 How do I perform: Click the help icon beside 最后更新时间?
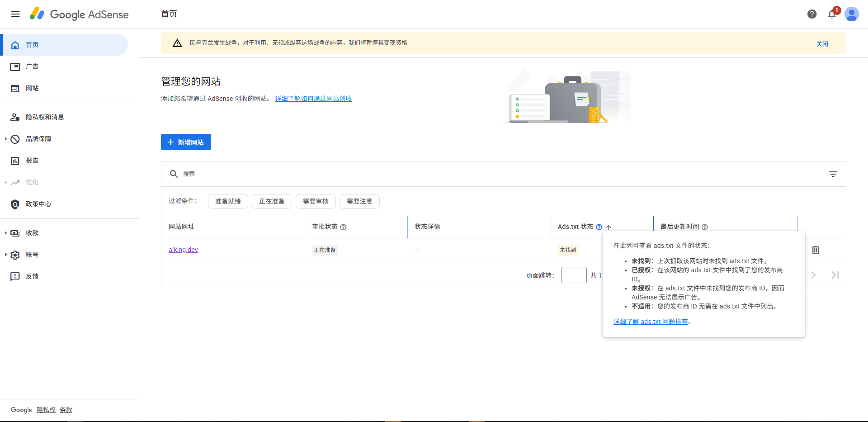705,227
